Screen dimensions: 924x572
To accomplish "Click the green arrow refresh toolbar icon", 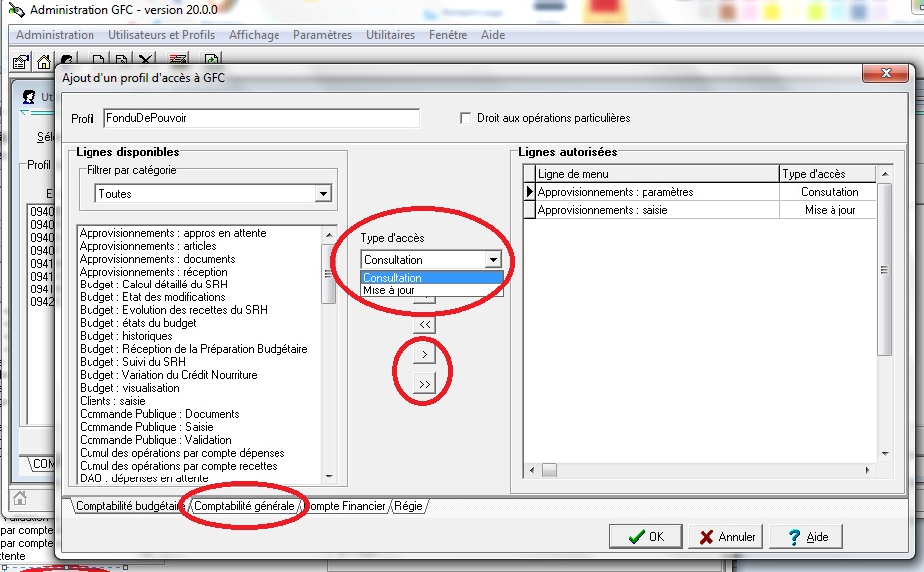I will 121,61.
